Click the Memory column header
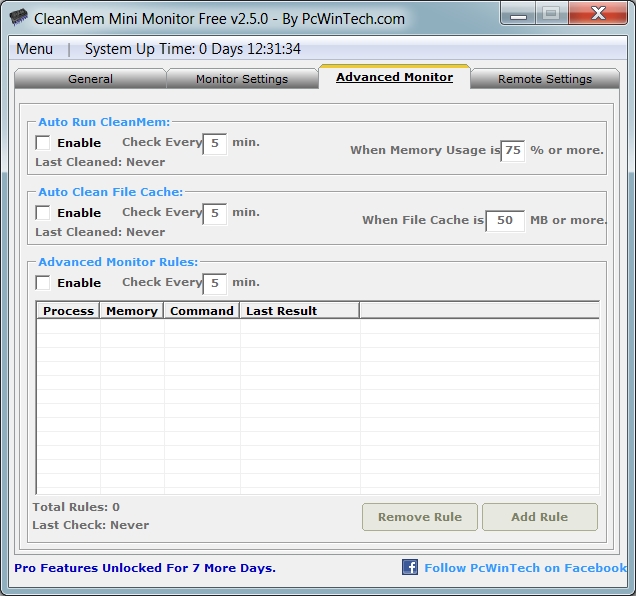This screenshot has height=596, width=636. pos(132,311)
